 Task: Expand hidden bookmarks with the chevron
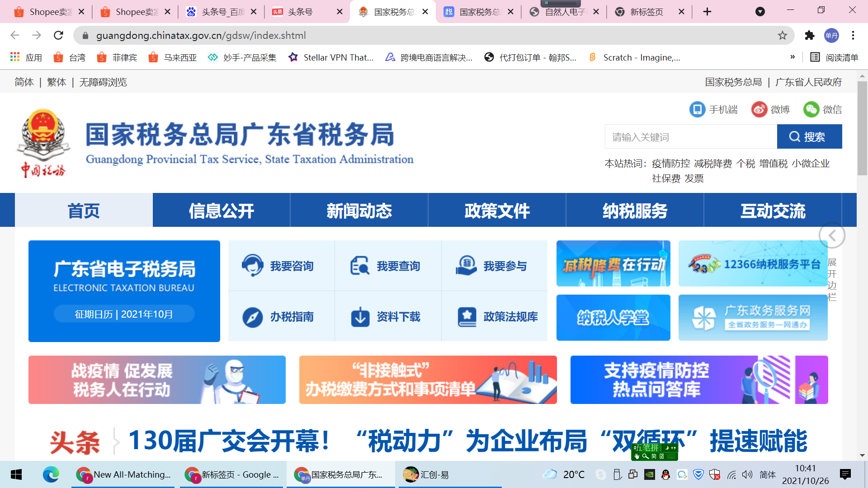[x=793, y=57]
